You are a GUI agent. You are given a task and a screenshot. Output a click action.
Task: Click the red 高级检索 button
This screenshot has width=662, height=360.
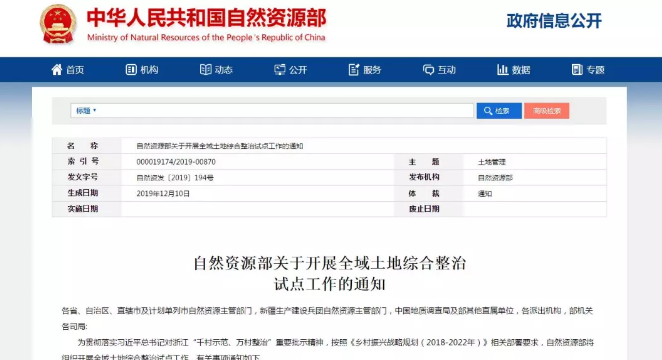547,111
